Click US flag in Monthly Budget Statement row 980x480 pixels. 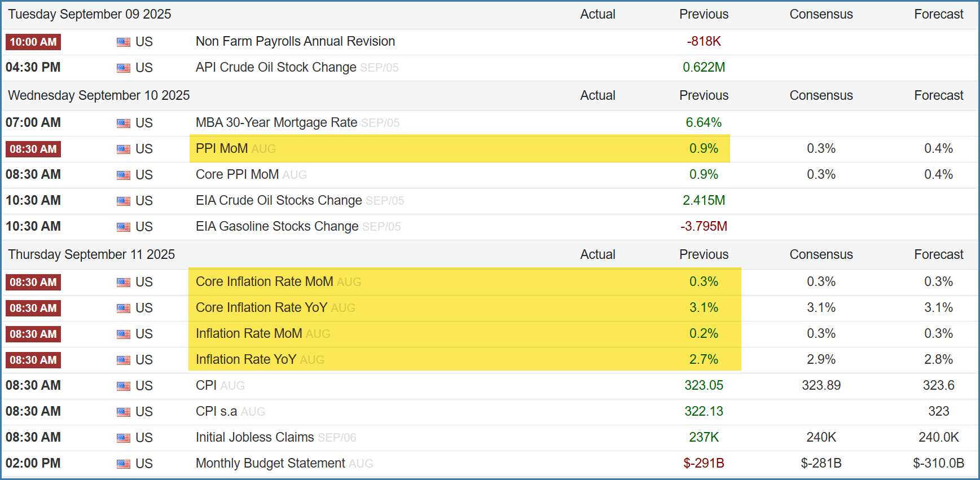124,464
